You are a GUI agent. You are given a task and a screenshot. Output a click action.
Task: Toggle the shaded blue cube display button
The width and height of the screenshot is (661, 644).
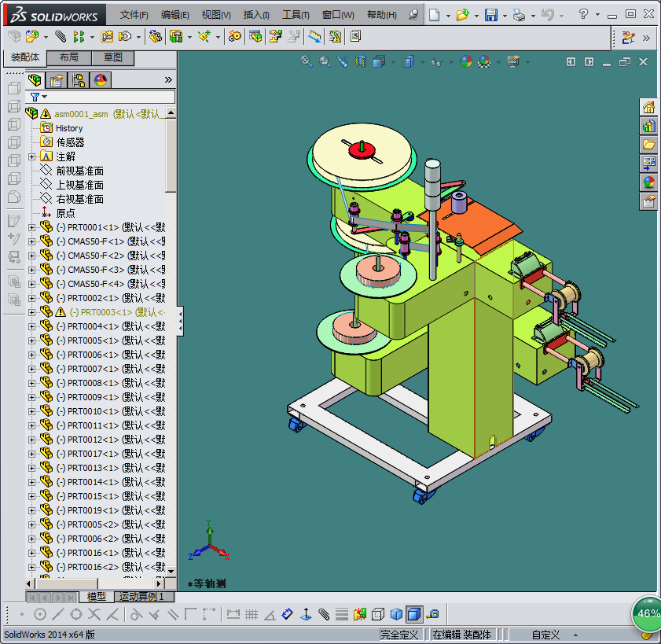(396, 613)
